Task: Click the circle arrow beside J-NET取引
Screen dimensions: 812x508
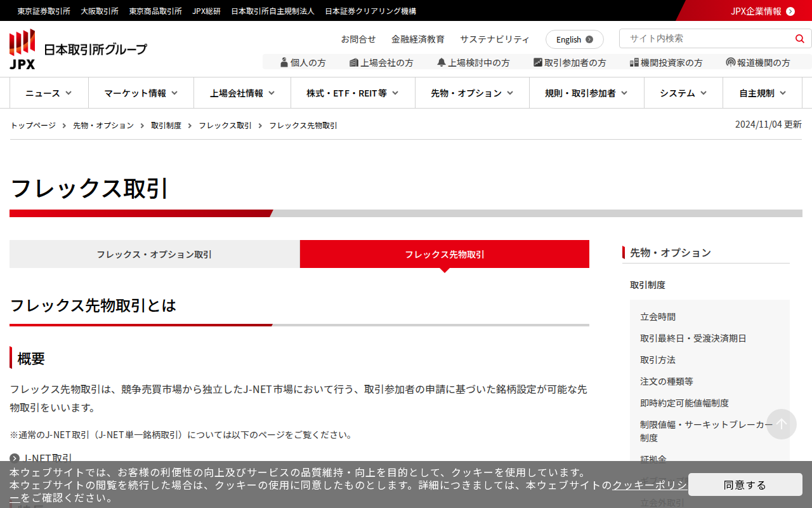Action: [x=15, y=458]
